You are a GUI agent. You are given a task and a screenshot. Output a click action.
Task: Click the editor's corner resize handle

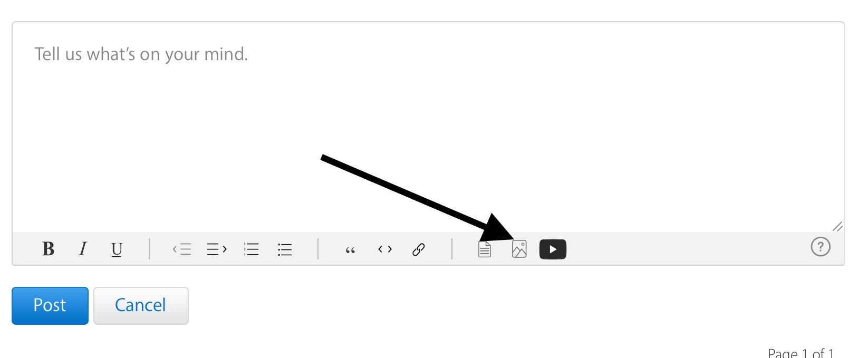[x=837, y=226]
